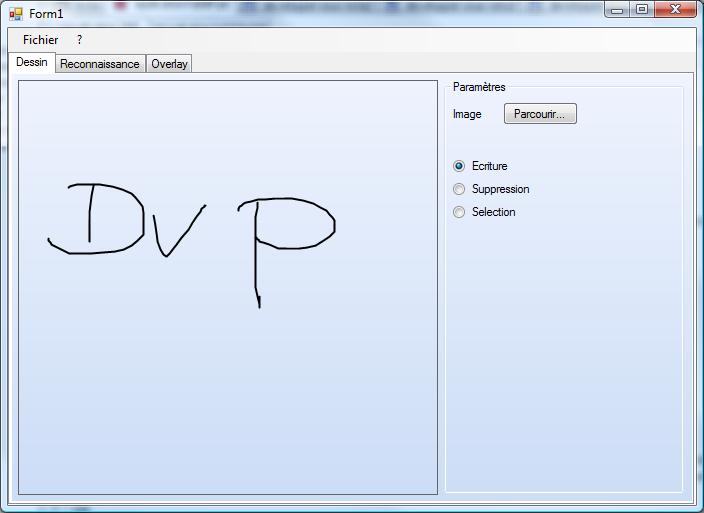
Task: Select the Ecriture radio option
Action: [460, 166]
